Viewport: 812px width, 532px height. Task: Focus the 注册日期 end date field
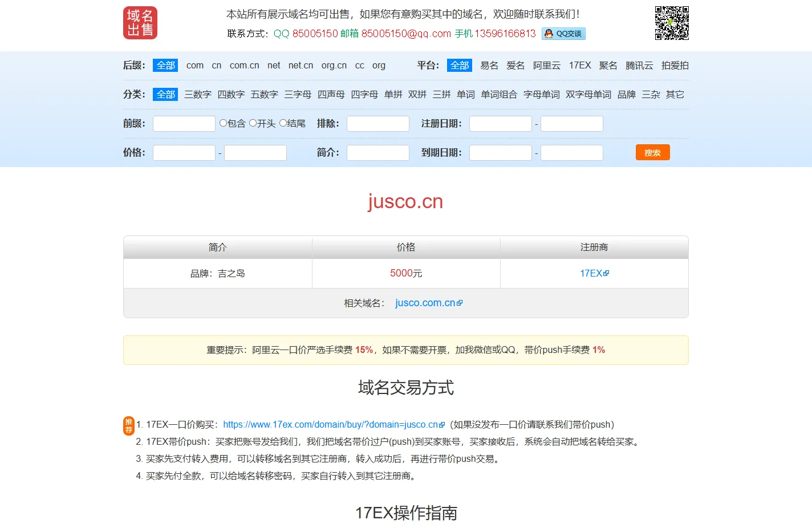click(x=572, y=124)
